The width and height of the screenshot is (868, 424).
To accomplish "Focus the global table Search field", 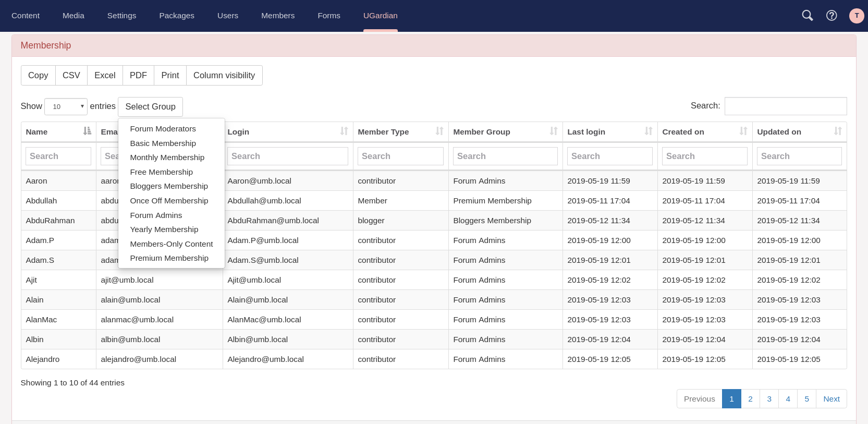I will [x=785, y=106].
